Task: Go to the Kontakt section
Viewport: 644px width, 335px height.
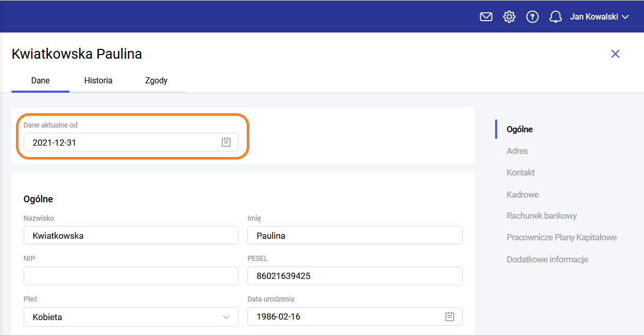Action: tap(521, 172)
